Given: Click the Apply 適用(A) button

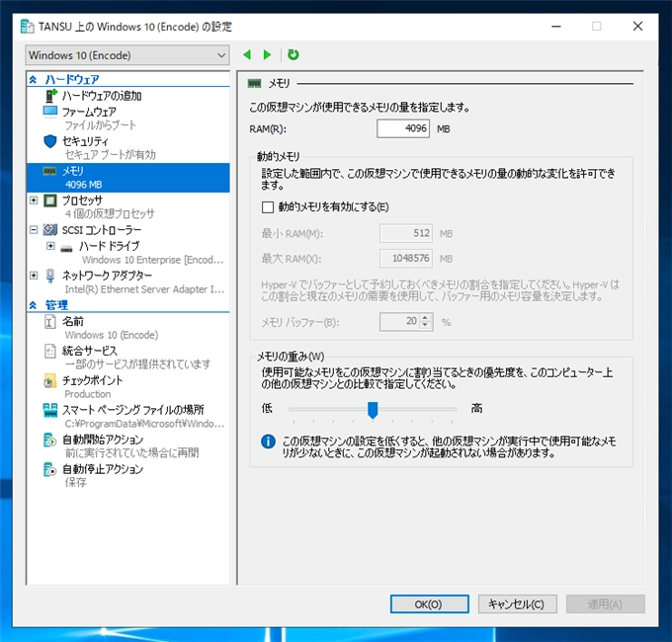Looking at the screenshot, I should pyautogui.click(x=605, y=603).
